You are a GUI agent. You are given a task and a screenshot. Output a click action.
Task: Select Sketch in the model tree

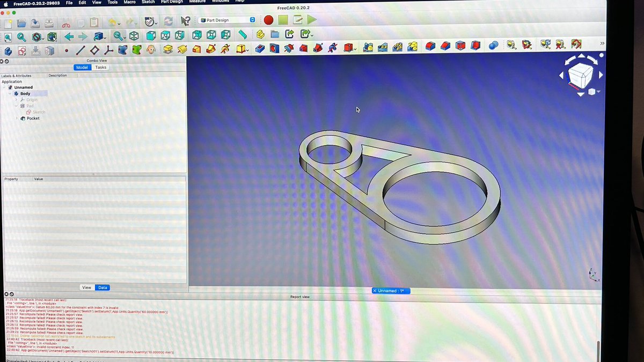tap(39, 112)
